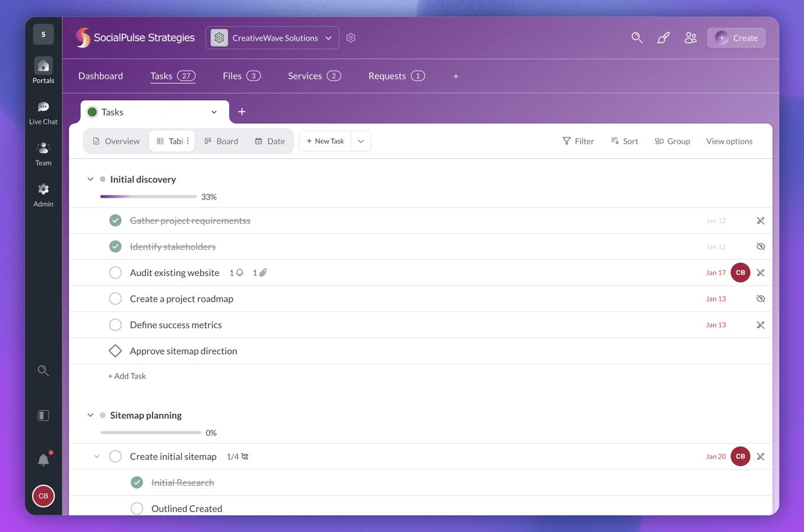The image size is (804, 532).
Task: Uncheck Initial Research subtask
Action: (137, 483)
